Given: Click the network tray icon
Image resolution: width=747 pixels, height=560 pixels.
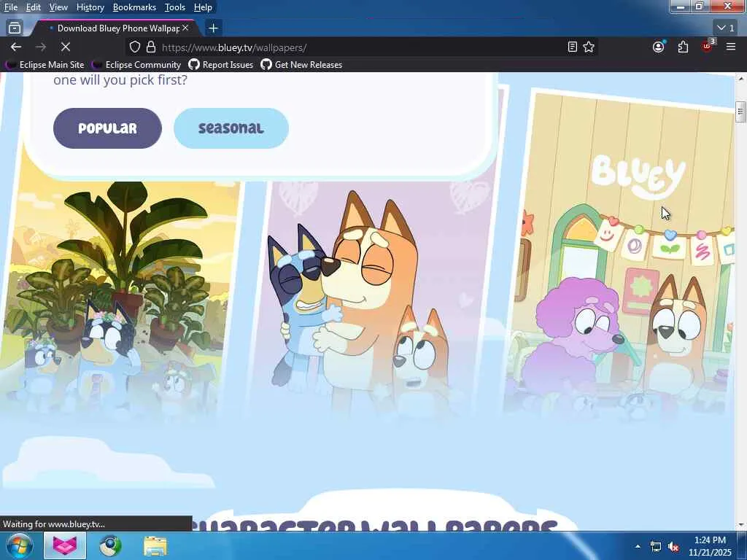Looking at the screenshot, I should click(656, 547).
